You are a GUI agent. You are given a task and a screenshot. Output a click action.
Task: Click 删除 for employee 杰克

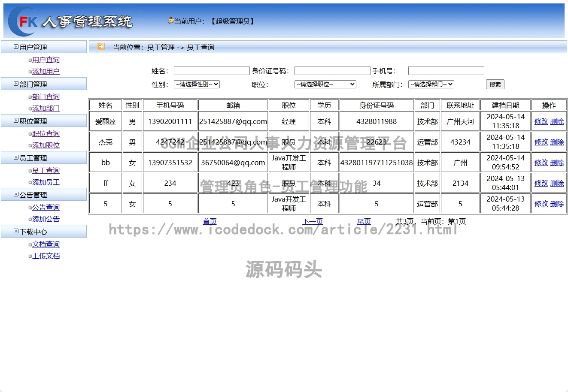pyautogui.click(x=557, y=142)
